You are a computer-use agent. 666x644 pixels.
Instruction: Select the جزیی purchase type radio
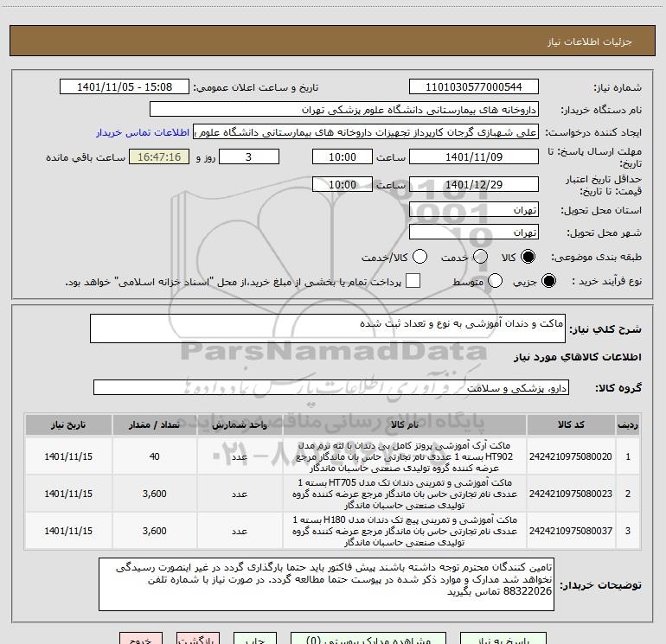(548, 281)
